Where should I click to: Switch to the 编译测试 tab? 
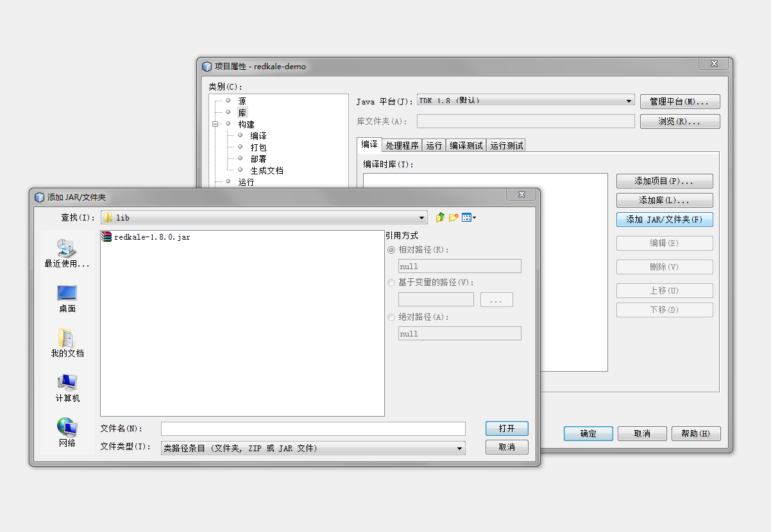466,145
